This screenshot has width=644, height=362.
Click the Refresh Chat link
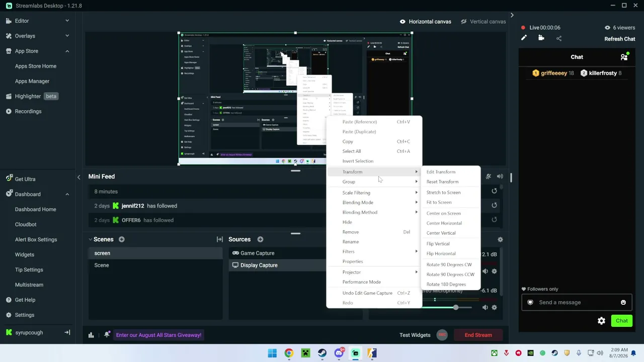click(x=620, y=39)
